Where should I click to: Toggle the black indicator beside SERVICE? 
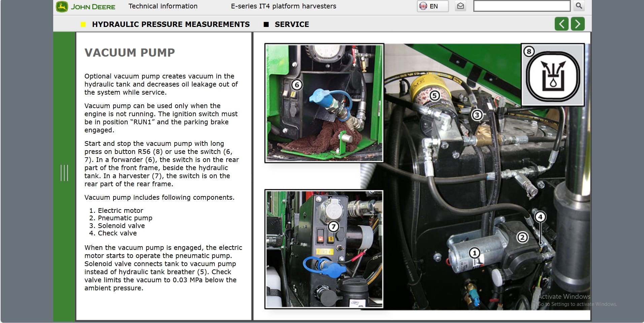click(266, 24)
